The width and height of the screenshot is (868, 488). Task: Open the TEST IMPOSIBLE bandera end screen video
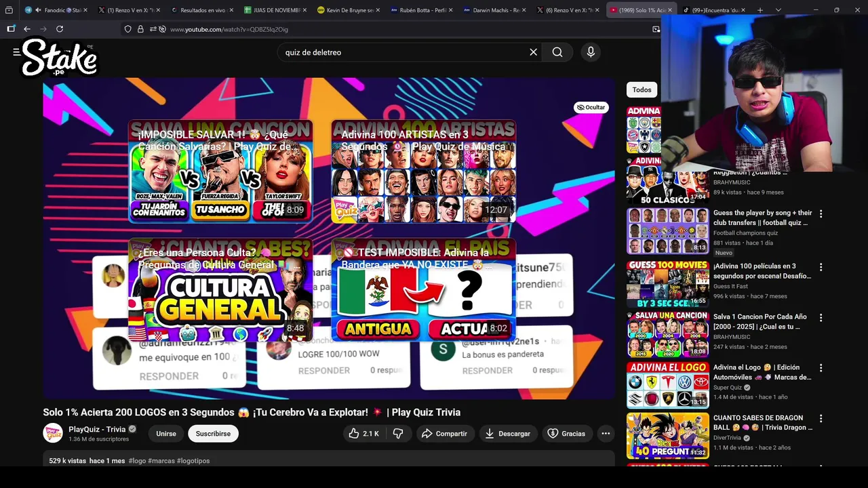(424, 290)
